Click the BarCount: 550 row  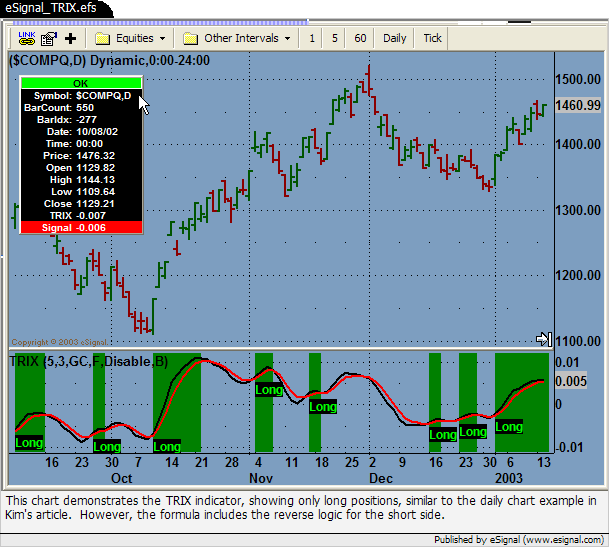coord(81,108)
